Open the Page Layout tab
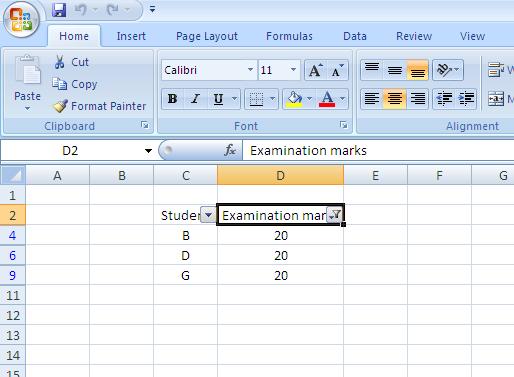Image resolution: width=514 pixels, height=377 pixels. 207,36
